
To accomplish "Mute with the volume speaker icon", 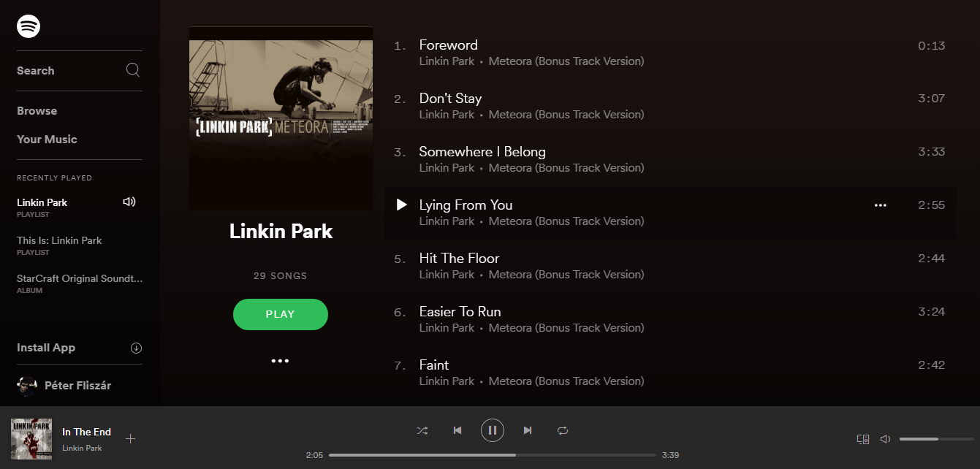I will (x=885, y=439).
